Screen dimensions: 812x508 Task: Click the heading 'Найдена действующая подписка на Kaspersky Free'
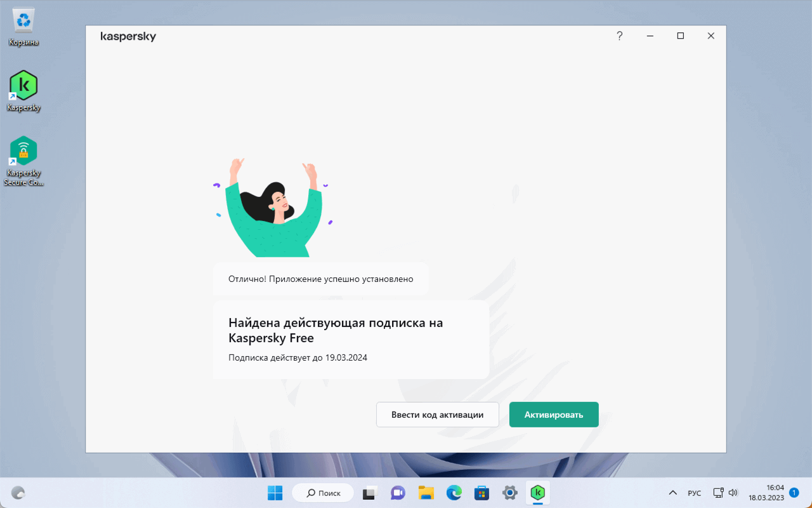(336, 330)
